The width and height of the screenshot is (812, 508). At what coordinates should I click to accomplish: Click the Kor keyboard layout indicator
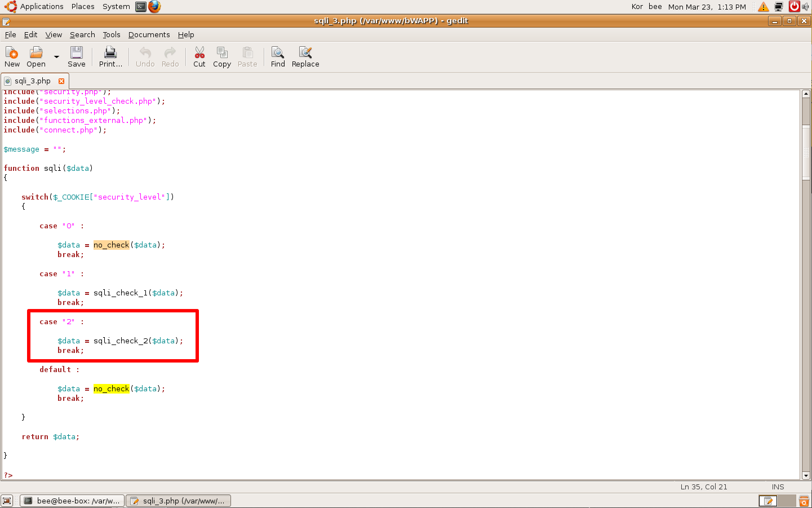(637, 7)
